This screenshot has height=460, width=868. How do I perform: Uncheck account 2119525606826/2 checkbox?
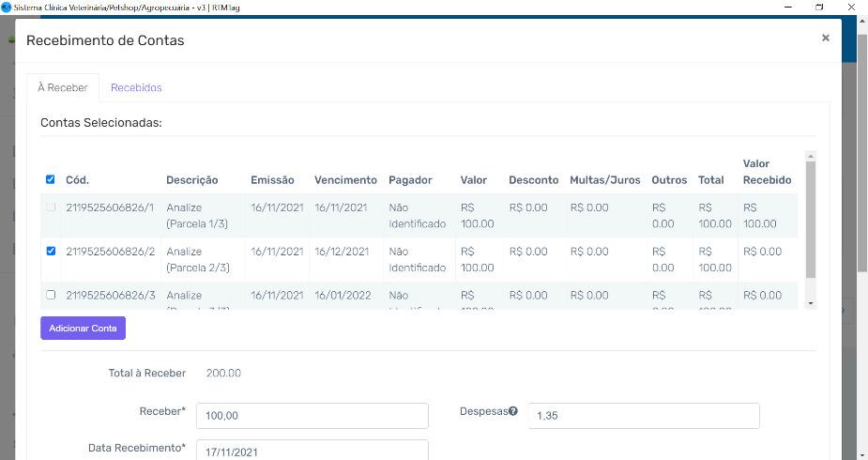pyautogui.click(x=51, y=252)
